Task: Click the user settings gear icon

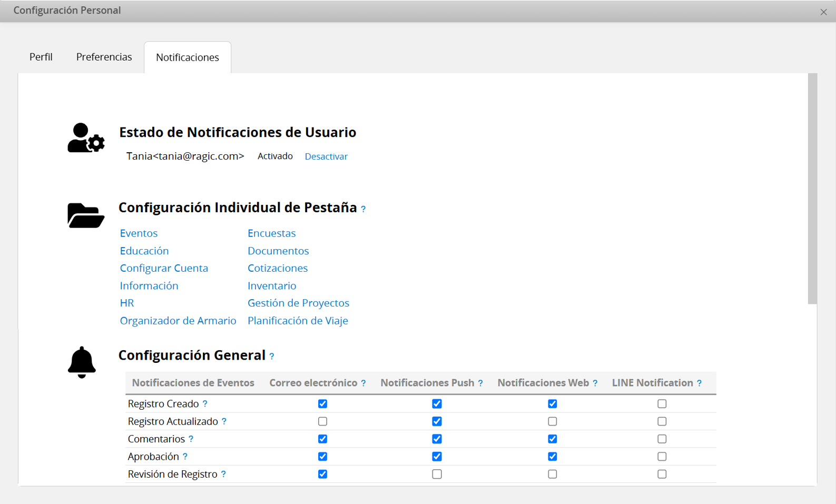Action: [x=86, y=138]
